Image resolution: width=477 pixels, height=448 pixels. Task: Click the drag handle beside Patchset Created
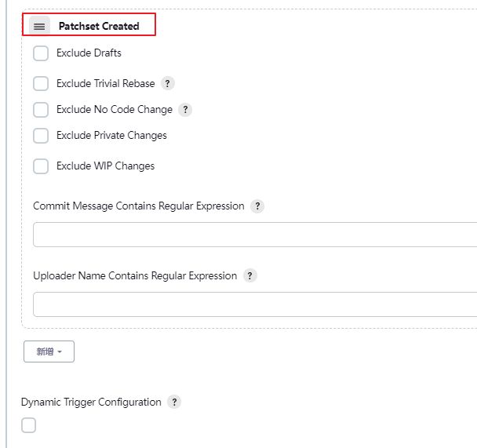(39, 26)
